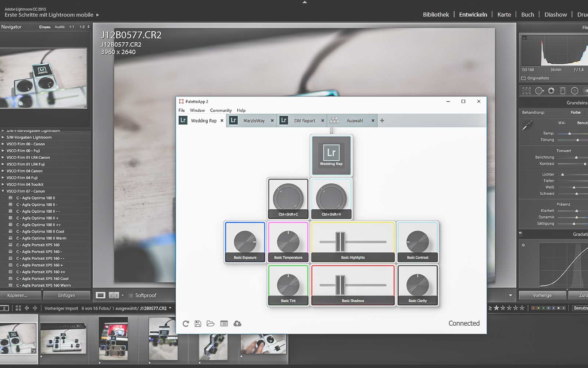
Task: Toggle the Originalfoto checkbox
Action: coord(523,78)
